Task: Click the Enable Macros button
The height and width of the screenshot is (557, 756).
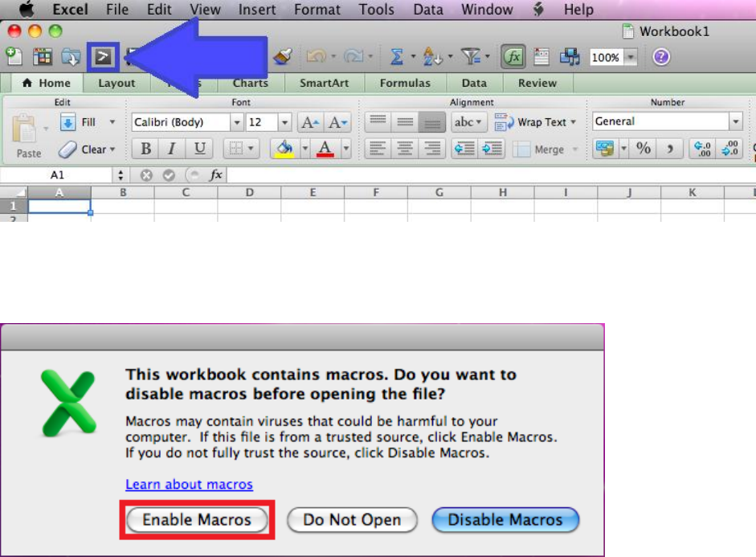Action: (197, 520)
